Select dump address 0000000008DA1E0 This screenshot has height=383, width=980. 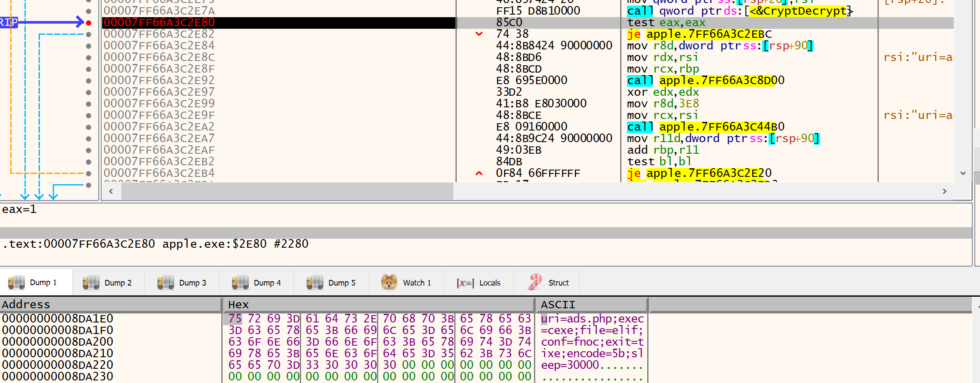point(57,319)
